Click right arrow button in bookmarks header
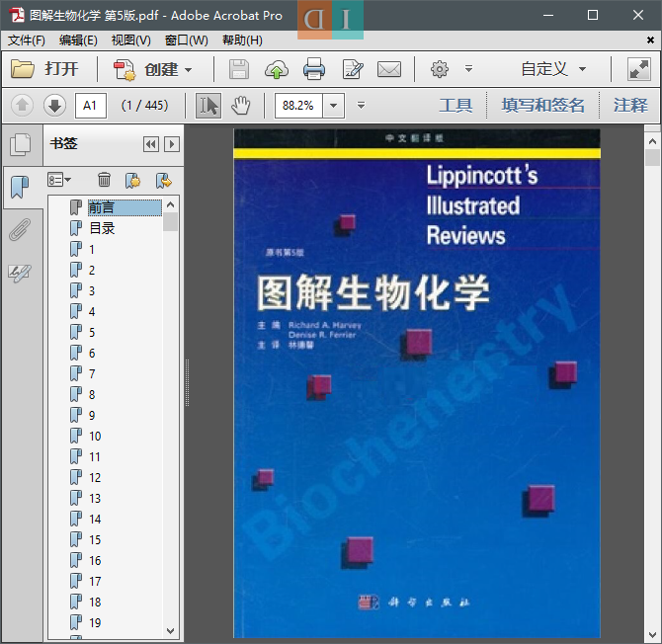 [172, 144]
